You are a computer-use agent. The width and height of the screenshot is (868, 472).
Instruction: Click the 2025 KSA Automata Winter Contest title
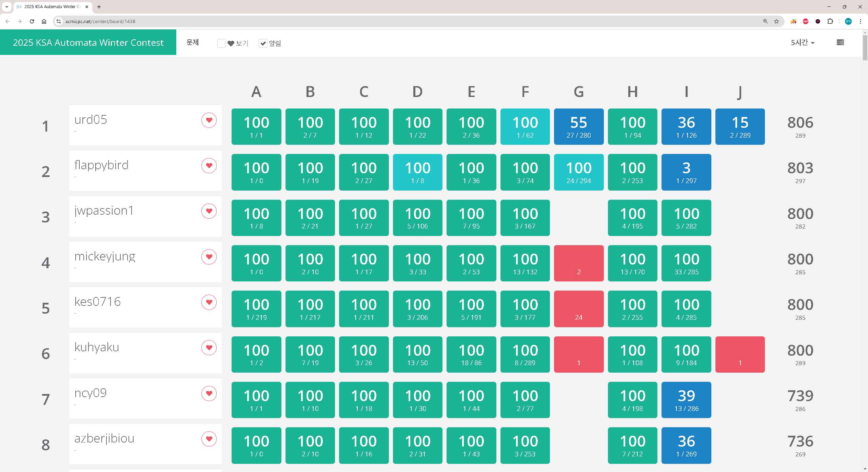pos(88,42)
